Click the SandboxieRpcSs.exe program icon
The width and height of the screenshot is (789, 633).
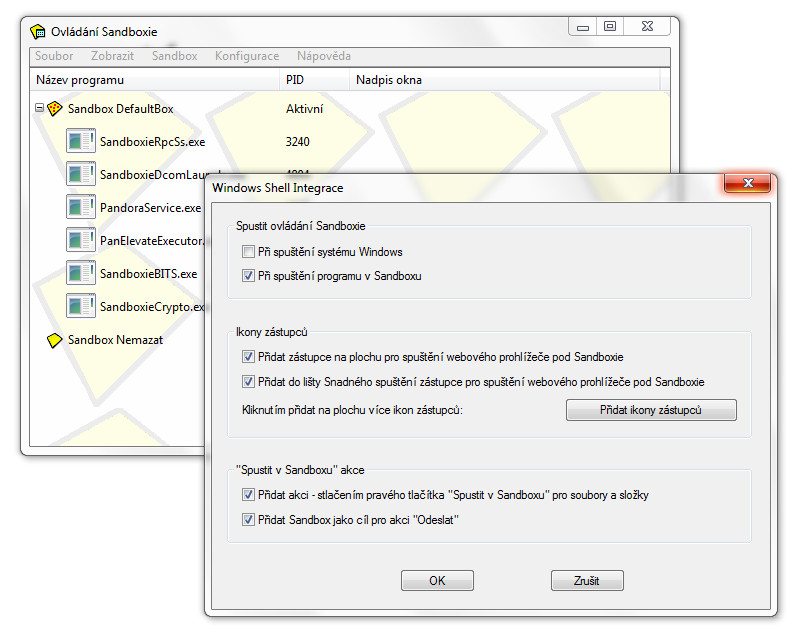(81, 140)
